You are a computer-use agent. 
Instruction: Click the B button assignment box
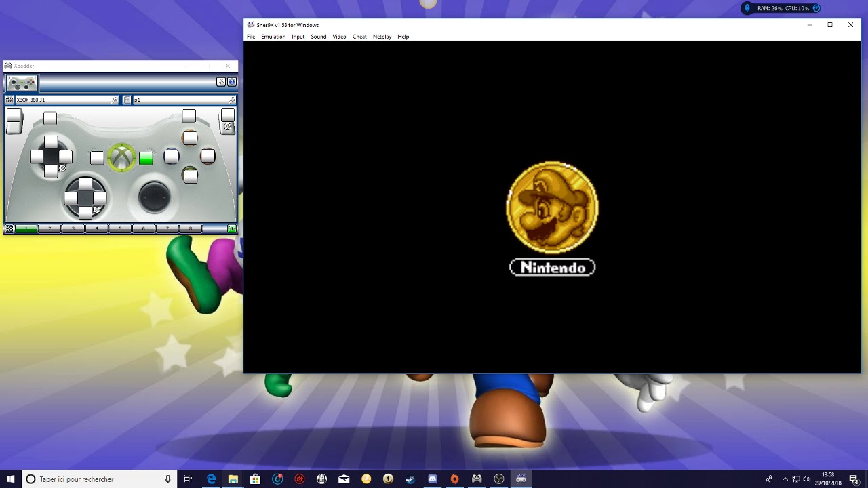point(208,156)
